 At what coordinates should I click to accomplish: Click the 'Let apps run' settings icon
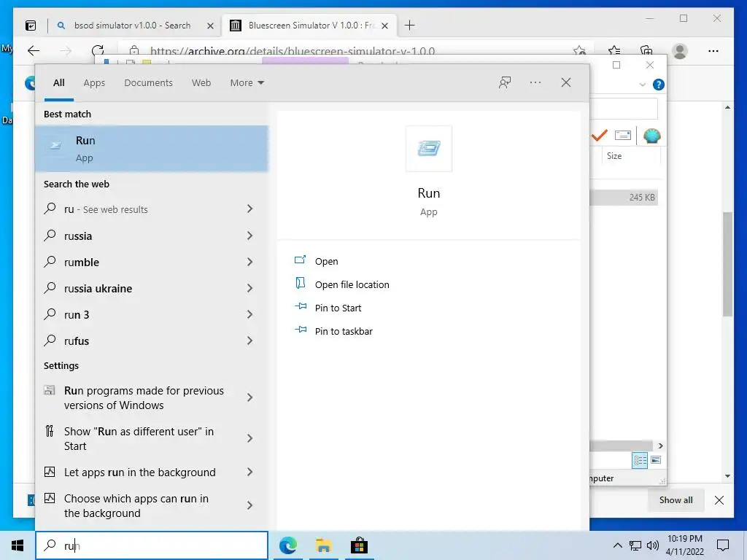(x=50, y=472)
